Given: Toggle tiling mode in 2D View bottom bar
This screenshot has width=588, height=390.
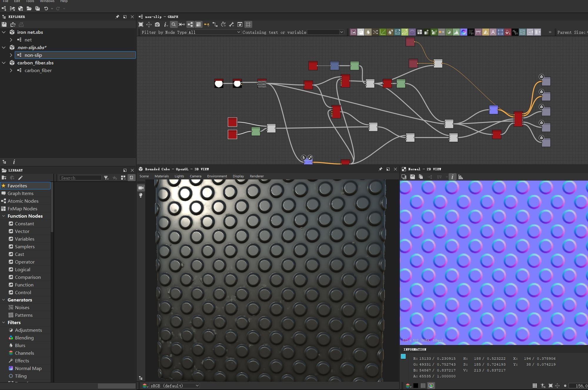Looking at the screenshot, I should [x=535, y=386].
